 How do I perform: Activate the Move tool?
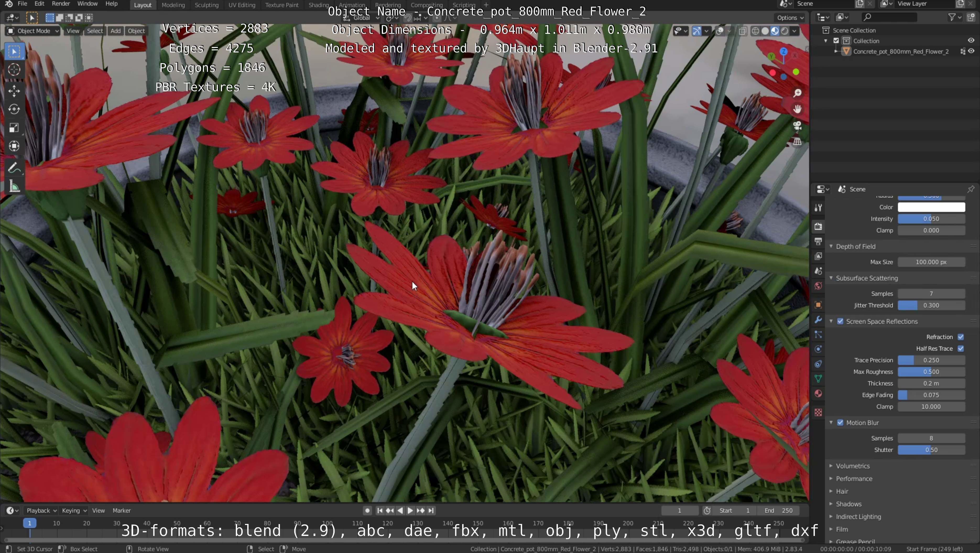point(14,91)
